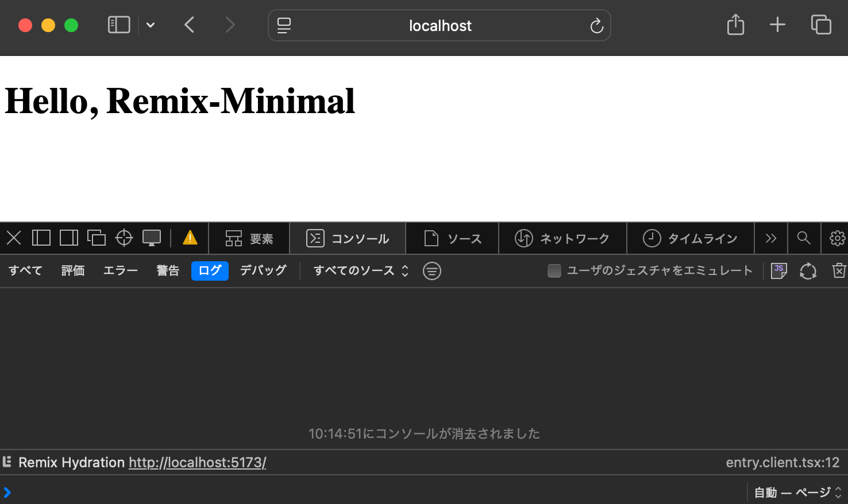Open a new tab with plus
Viewport: 848px width, 504px height.
point(777,25)
